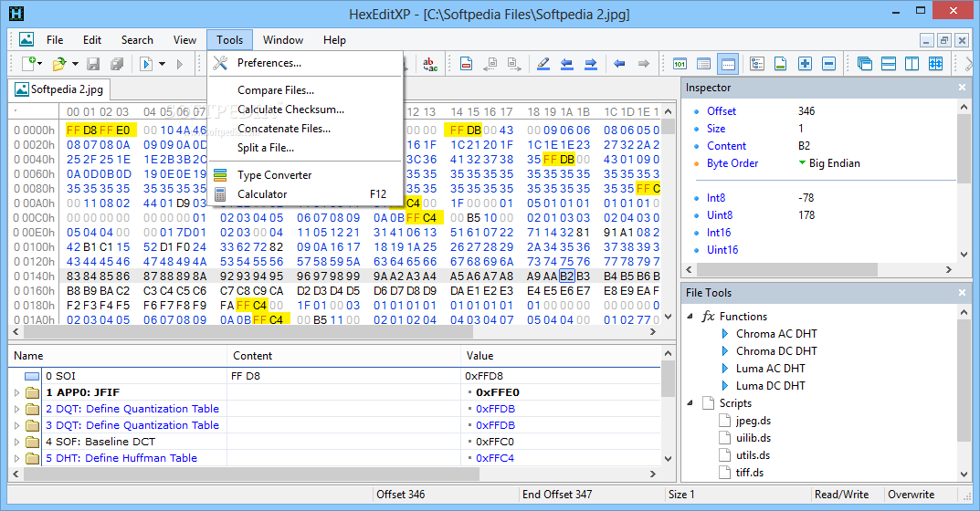Image resolution: width=980 pixels, height=511 pixels.
Task: Open dropdown arrow next to Open File
Action: coord(75,64)
